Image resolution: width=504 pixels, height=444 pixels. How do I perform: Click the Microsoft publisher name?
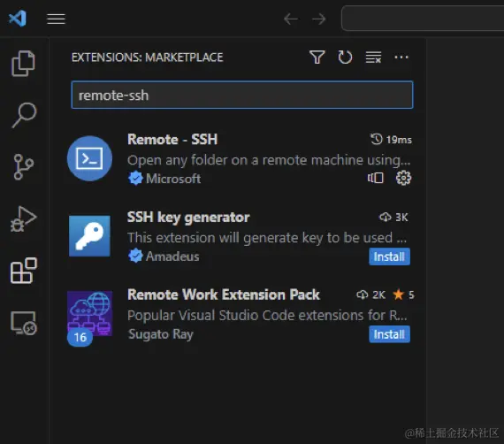173,179
